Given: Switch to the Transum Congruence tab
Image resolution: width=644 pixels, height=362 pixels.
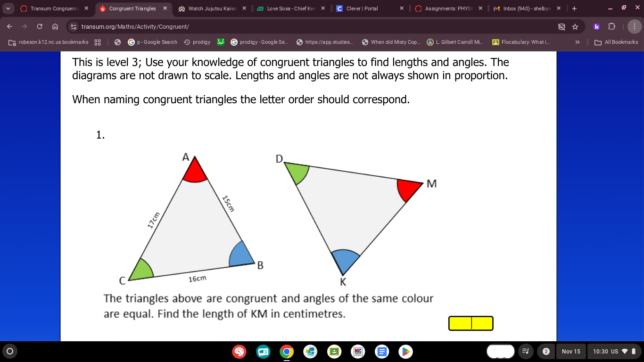Looking at the screenshot, I should coord(54,8).
